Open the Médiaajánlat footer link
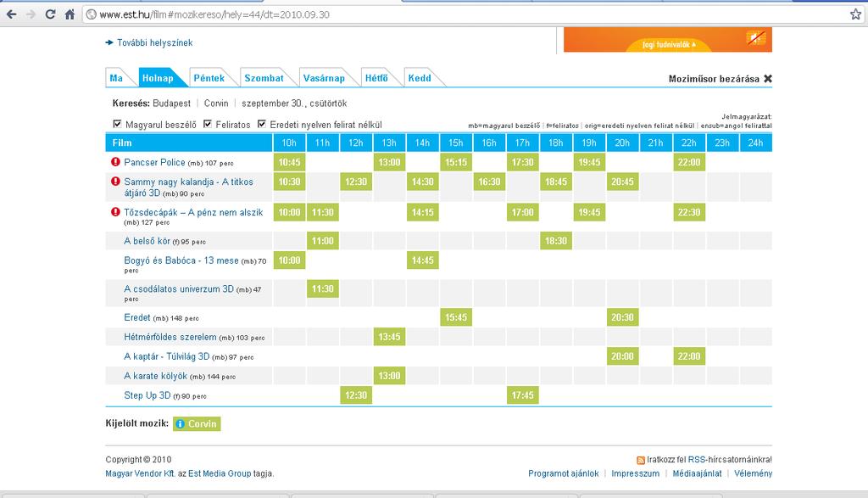 (x=697, y=473)
